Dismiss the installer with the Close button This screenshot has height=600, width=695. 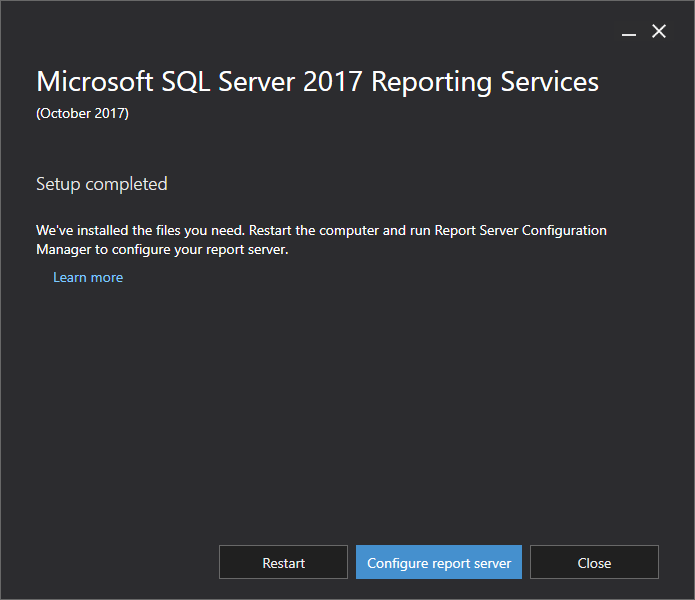coord(594,562)
